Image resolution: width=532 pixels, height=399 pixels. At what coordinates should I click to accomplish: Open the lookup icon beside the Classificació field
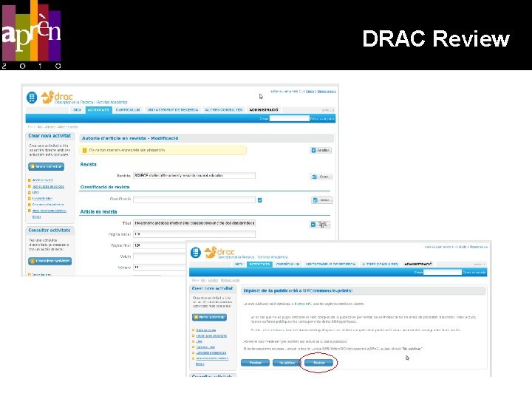[x=260, y=200]
